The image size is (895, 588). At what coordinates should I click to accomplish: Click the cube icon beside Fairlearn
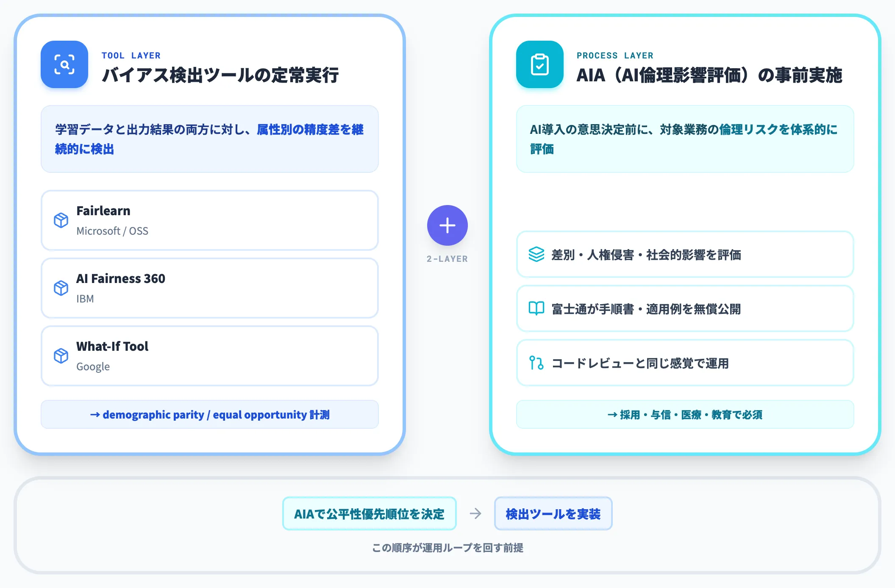[x=61, y=220]
